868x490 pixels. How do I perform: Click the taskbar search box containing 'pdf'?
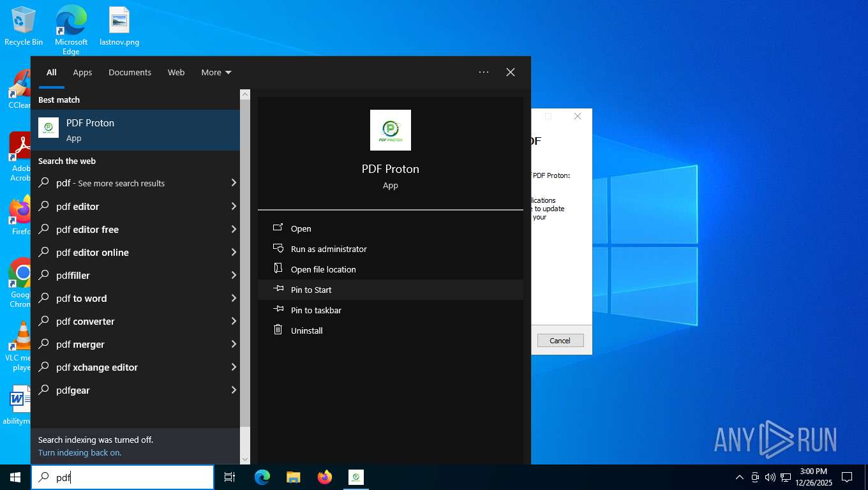click(123, 477)
